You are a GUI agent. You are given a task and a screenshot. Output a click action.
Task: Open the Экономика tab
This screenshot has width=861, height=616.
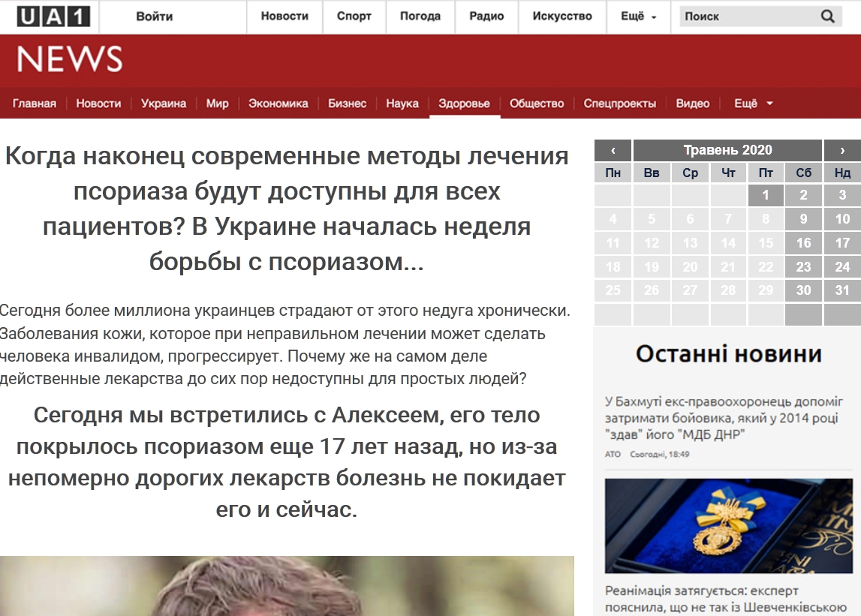point(278,104)
